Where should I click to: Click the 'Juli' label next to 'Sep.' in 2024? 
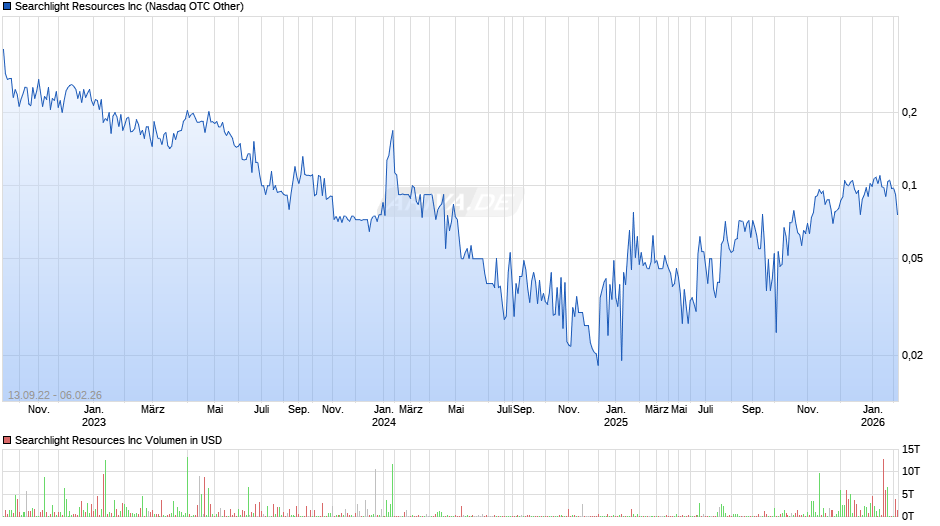click(x=504, y=410)
